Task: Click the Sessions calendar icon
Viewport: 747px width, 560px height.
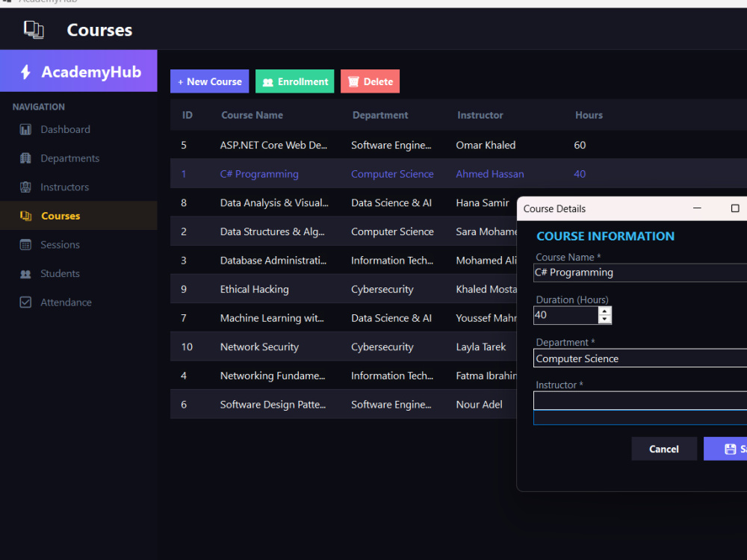Action: pos(25,245)
